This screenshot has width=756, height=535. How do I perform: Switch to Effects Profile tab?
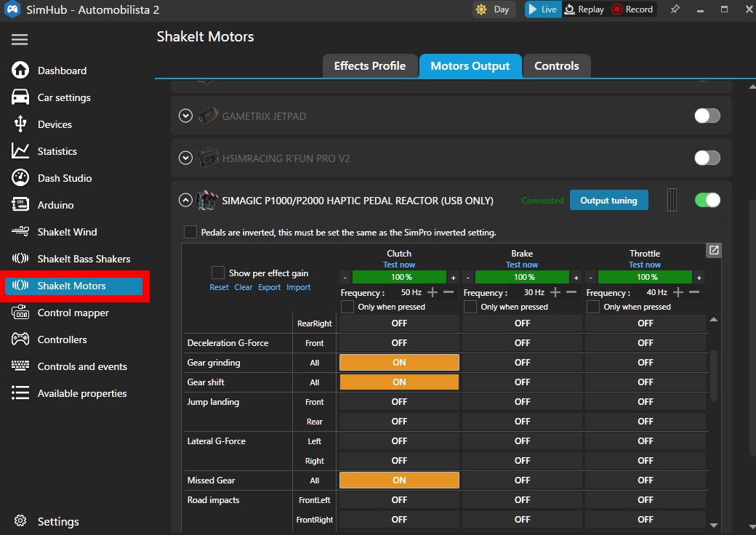point(370,66)
